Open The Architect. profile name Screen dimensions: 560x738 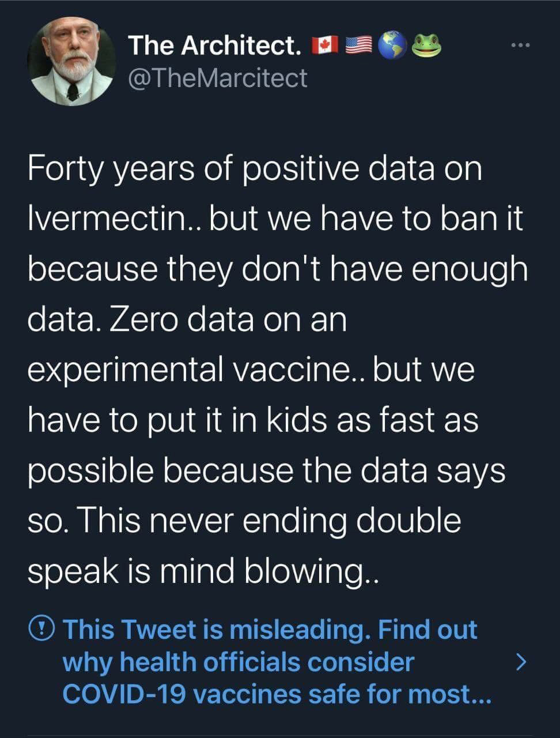(x=214, y=46)
